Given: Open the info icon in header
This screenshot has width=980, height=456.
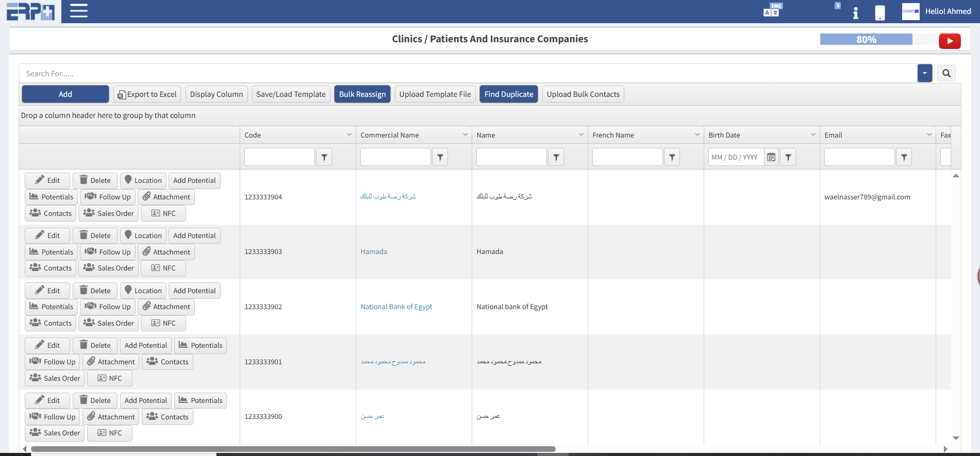Looking at the screenshot, I should coord(855,12).
